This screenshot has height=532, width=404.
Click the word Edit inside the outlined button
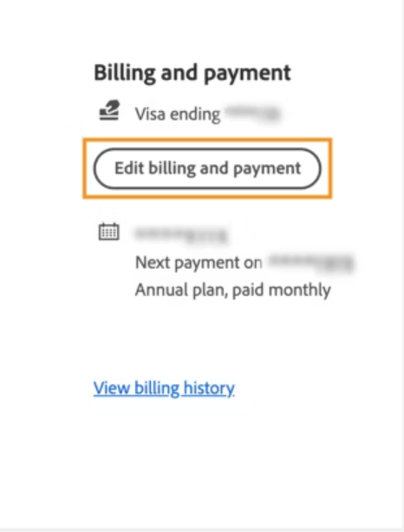tap(129, 168)
